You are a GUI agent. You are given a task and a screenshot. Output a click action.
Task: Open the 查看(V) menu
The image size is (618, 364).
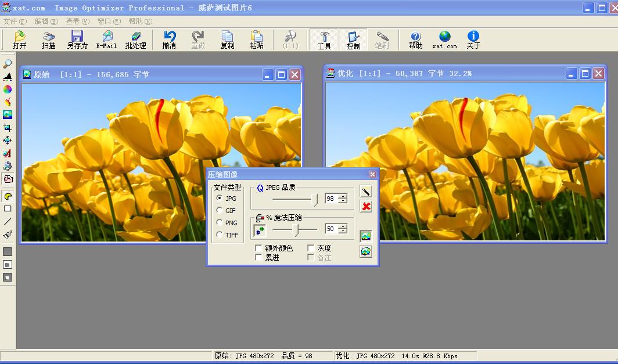coord(78,21)
